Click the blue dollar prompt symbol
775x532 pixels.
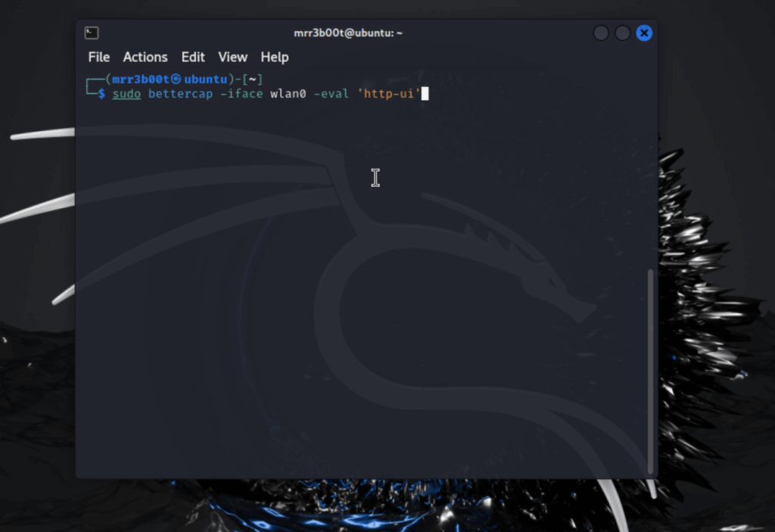pyautogui.click(x=101, y=94)
